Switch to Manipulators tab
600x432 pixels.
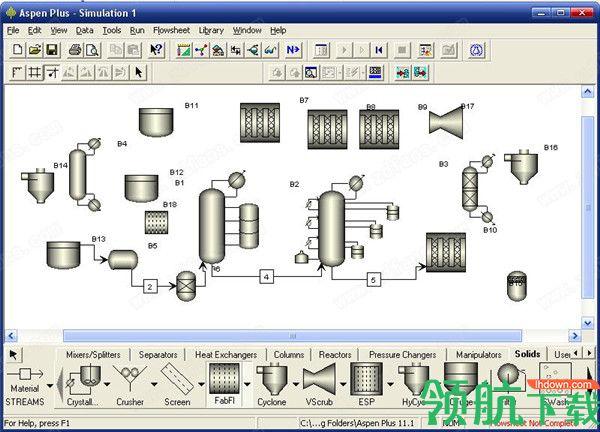(478, 355)
